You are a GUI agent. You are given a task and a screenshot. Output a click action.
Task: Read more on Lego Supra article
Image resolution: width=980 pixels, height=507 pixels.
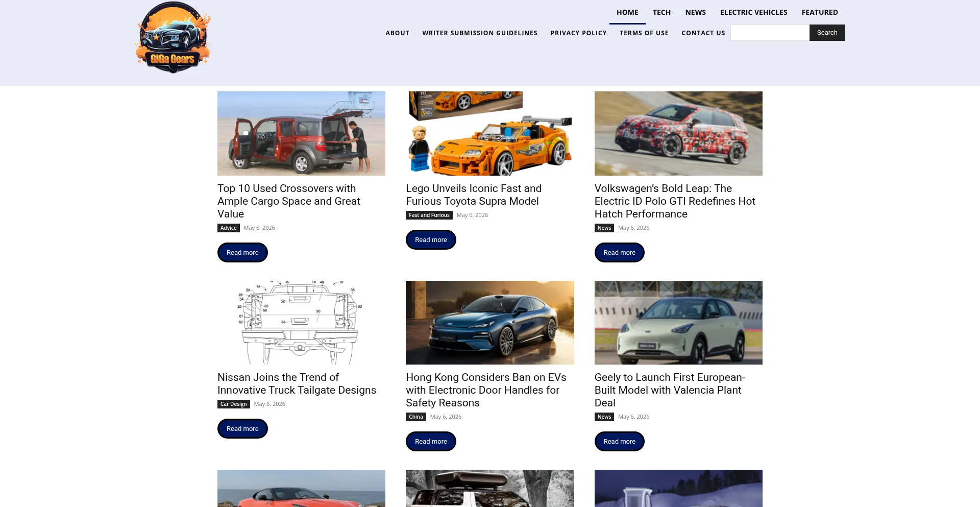click(x=431, y=240)
